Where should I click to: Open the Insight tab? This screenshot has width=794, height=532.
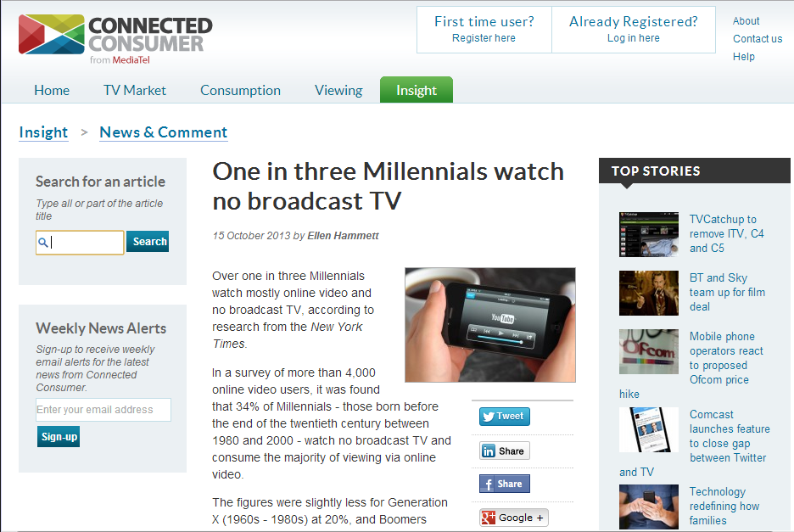417,90
